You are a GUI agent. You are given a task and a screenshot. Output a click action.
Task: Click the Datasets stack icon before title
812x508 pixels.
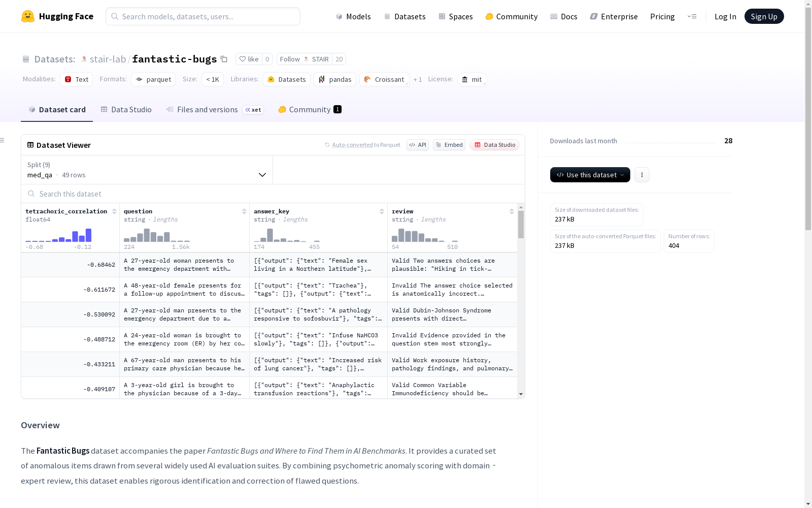coord(26,59)
